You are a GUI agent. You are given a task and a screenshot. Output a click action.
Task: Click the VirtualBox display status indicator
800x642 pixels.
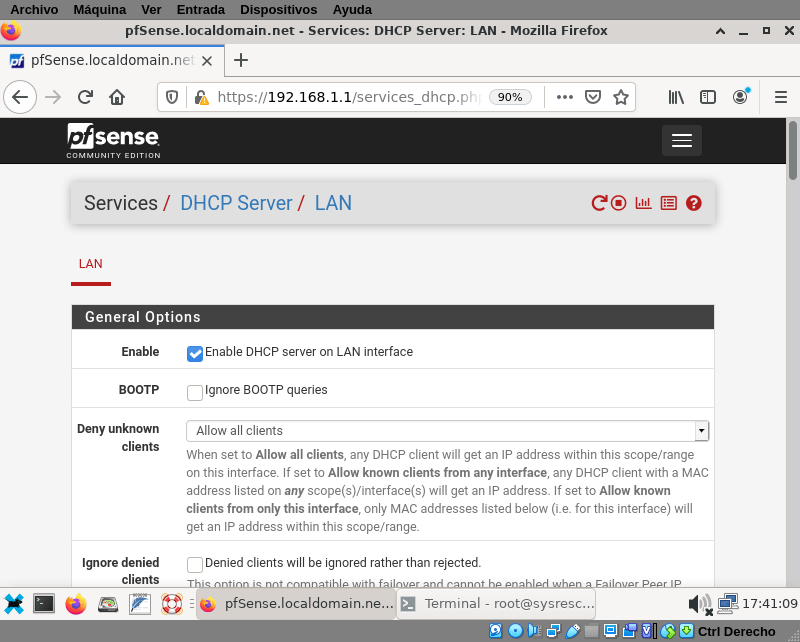coord(610,631)
